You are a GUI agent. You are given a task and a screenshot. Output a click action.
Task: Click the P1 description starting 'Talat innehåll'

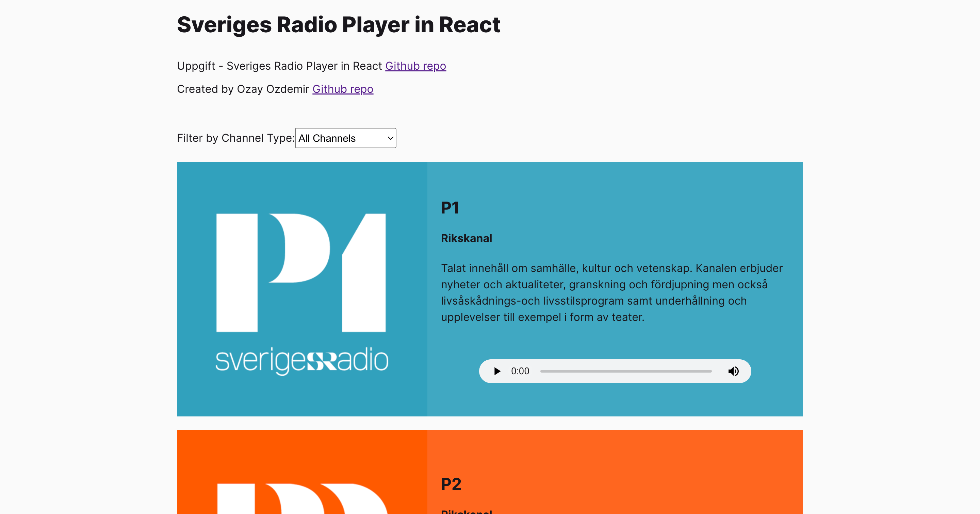pyautogui.click(x=612, y=292)
